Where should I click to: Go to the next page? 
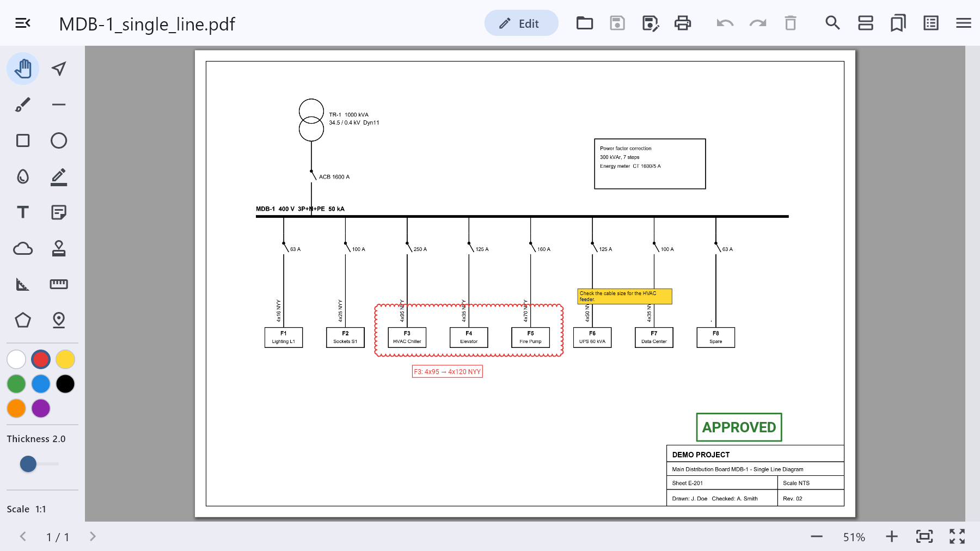(93, 536)
